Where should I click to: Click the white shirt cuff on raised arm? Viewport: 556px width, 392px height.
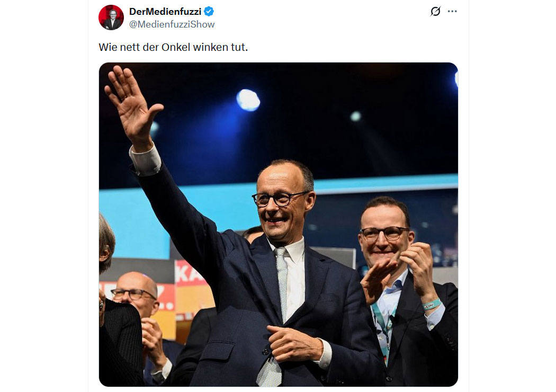click(146, 161)
